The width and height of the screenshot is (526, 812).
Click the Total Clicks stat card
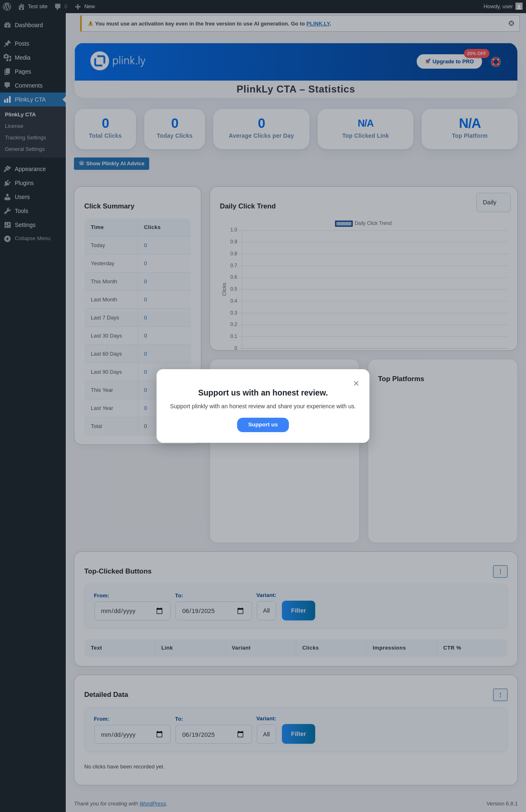[x=105, y=129]
